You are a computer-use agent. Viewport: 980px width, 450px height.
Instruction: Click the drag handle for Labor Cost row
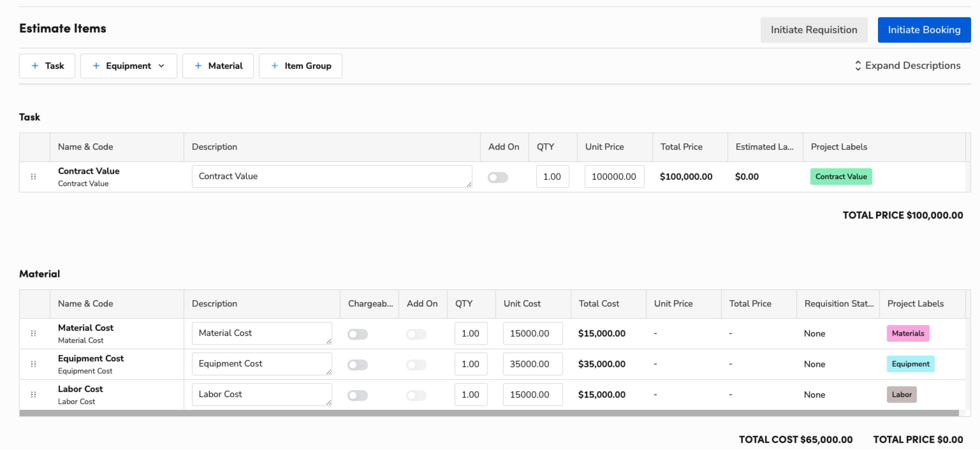(33, 395)
